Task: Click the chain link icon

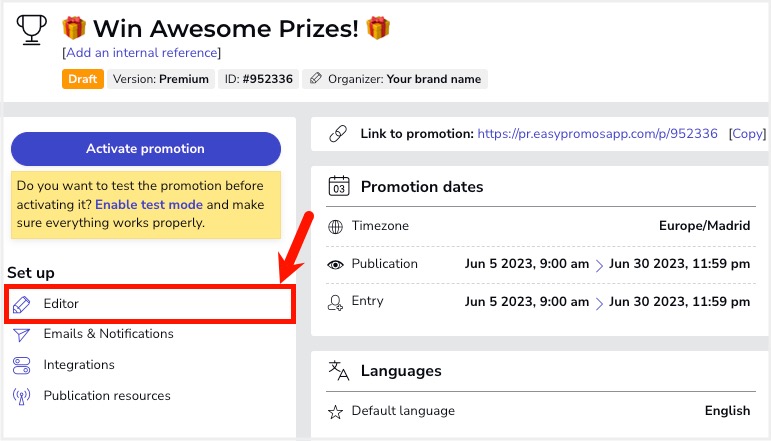Action: [x=339, y=133]
